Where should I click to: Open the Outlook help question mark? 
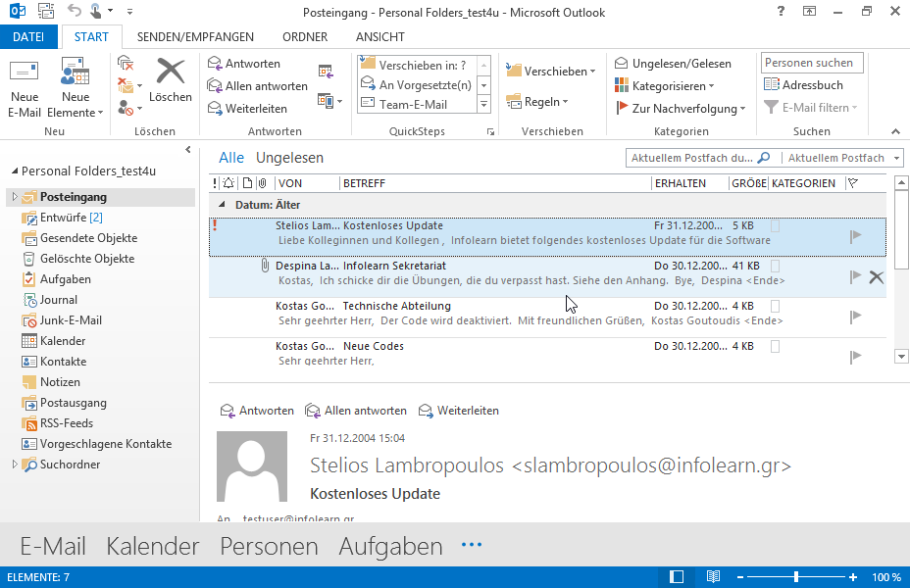[x=781, y=11]
